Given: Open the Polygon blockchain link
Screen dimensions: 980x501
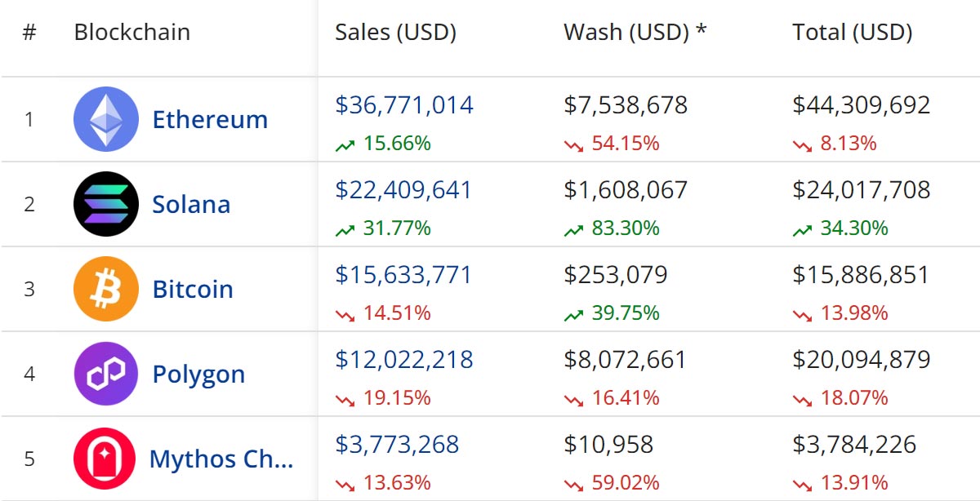Looking at the screenshot, I should [x=198, y=375].
